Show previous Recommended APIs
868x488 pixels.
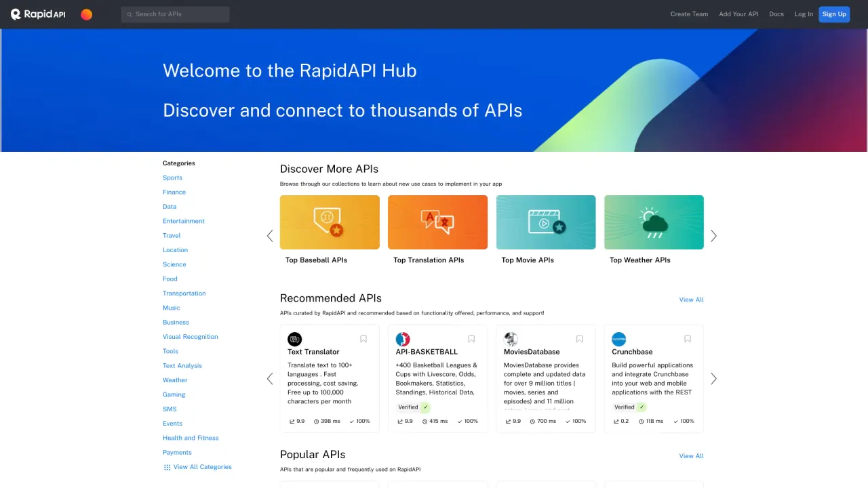point(270,379)
